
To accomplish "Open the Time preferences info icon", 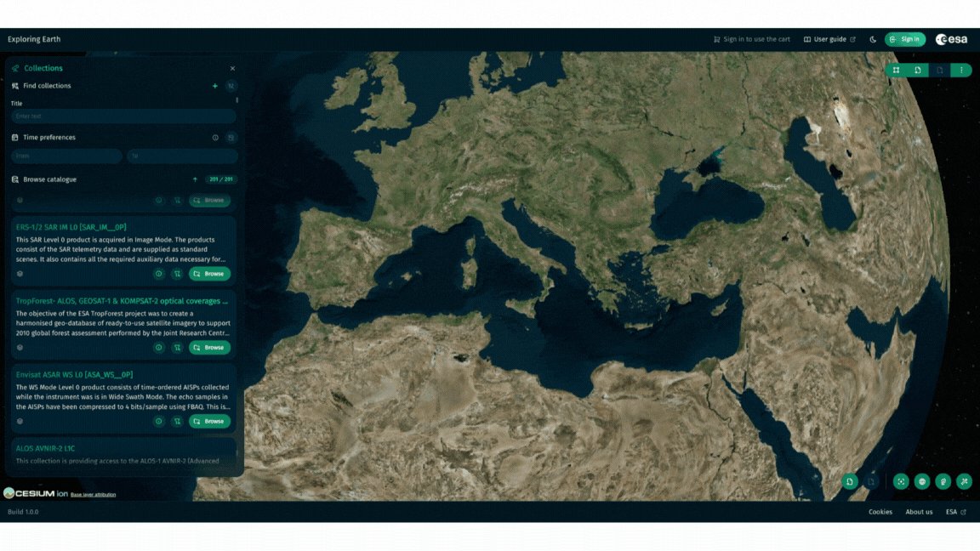I will point(215,138).
